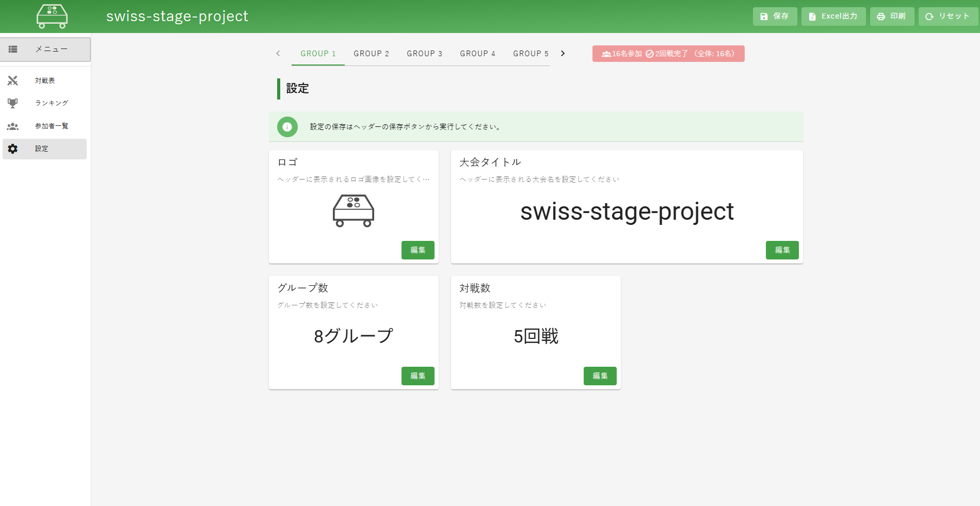Click the go board logo in header
This screenshot has width=980, height=506.
(x=52, y=17)
